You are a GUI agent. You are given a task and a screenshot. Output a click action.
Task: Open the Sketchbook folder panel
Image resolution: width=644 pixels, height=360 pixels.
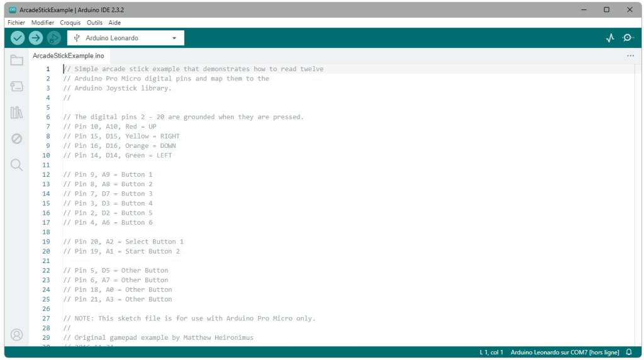(x=17, y=60)
